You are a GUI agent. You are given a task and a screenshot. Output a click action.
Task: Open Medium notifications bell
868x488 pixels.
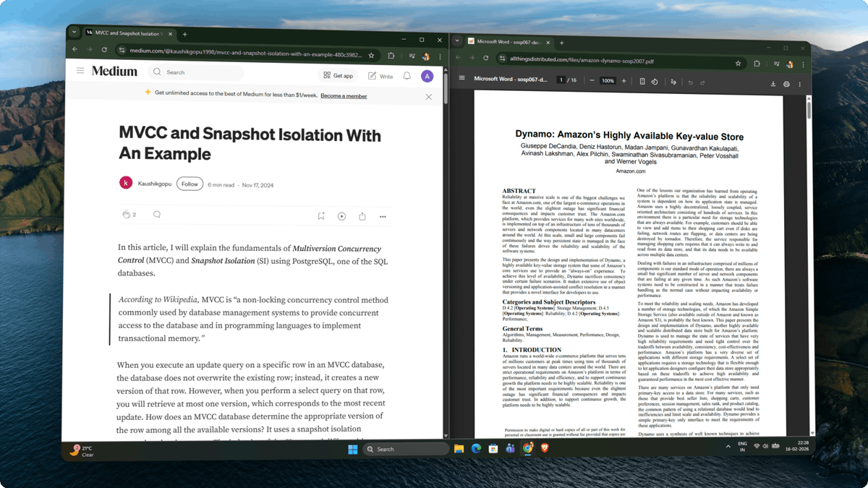407,76
